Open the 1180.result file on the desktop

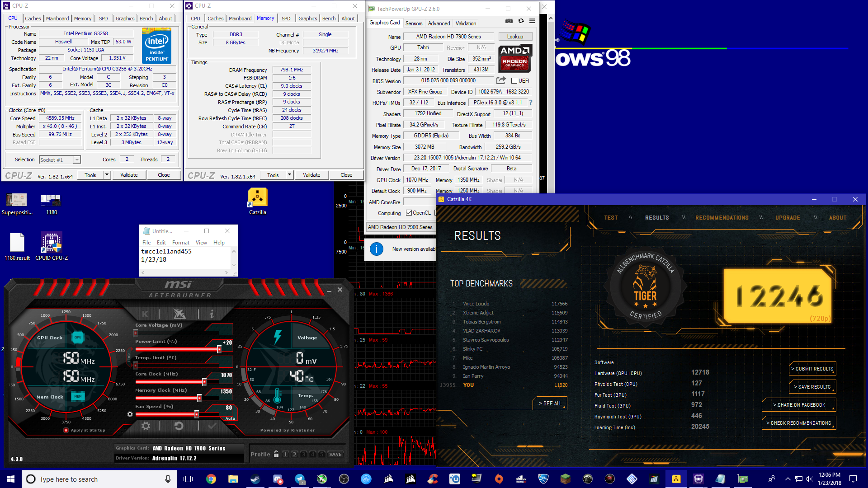pos(17,246)
